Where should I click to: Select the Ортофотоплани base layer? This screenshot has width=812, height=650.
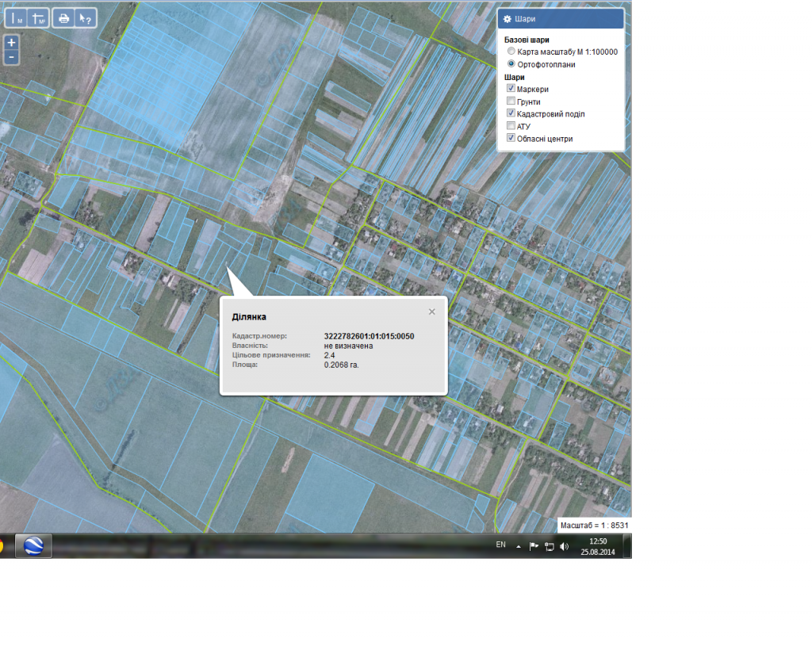click(x=511, y=64)
